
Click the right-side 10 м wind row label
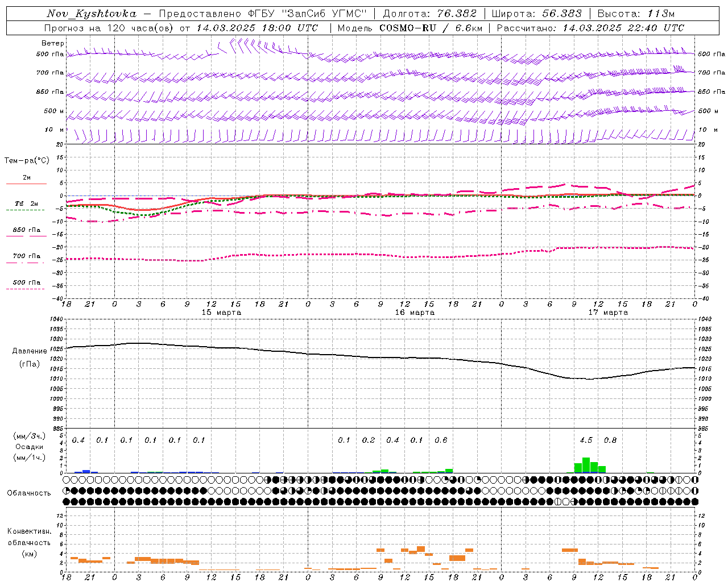tap(708, 130)
